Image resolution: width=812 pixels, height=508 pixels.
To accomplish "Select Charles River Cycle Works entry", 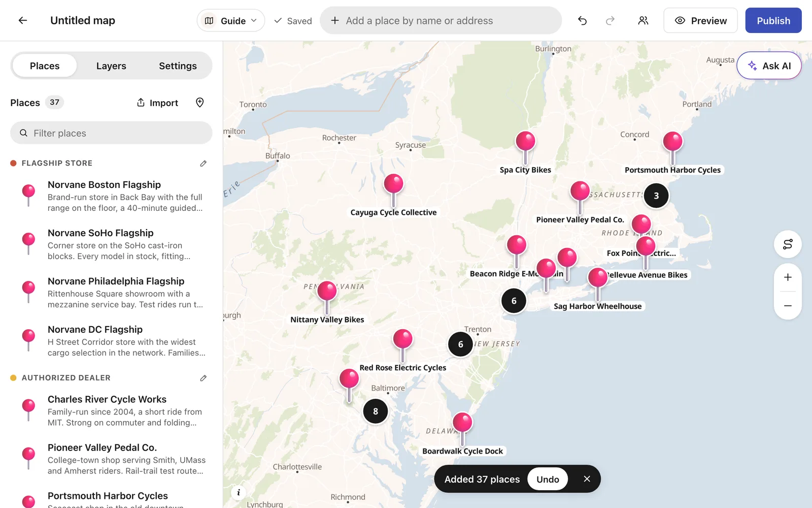I will coord(111,410).
